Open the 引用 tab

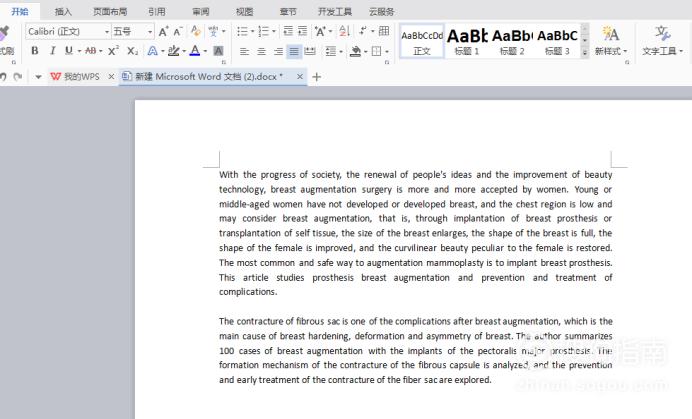pyautogui.click(x=157, y=11)
